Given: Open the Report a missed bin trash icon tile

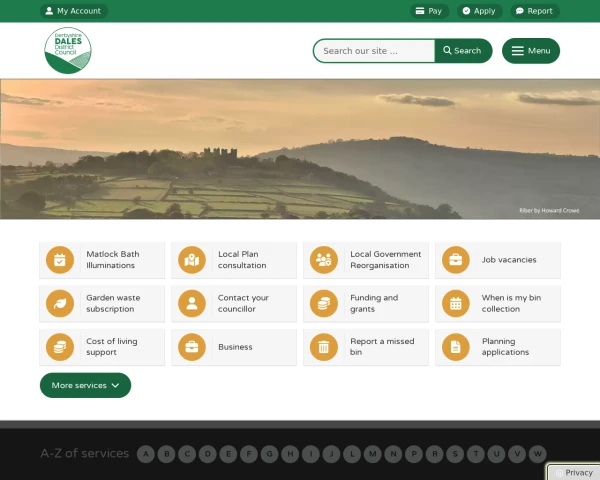Looking at the screenshot, I should (x=366, y=347).
